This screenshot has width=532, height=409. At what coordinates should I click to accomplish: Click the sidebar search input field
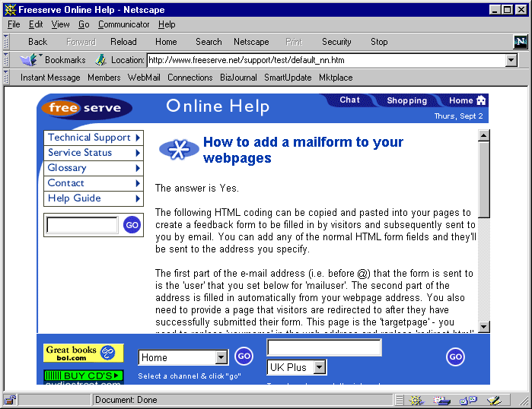pyautogui.click(x=82, y=225)
